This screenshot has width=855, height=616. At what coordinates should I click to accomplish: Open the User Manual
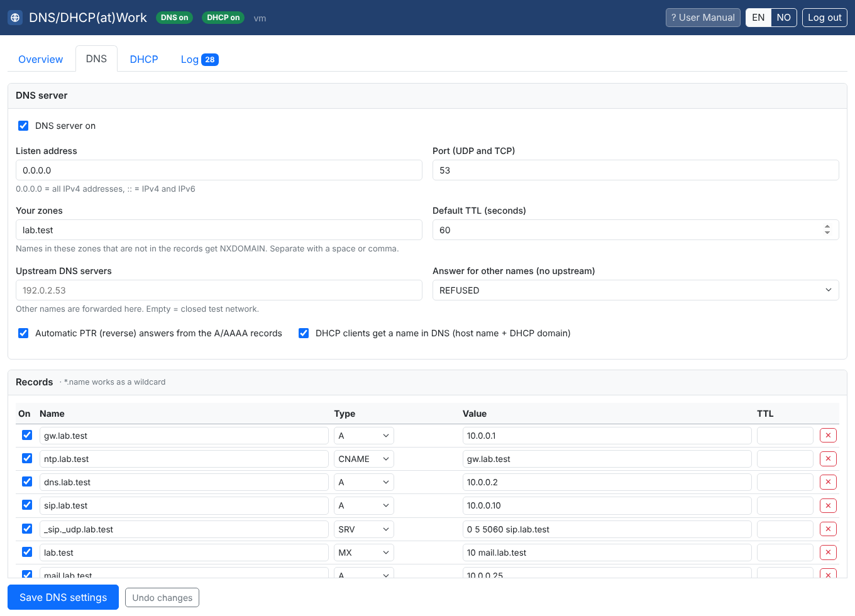pyautogui.click(x=703, y=18)
